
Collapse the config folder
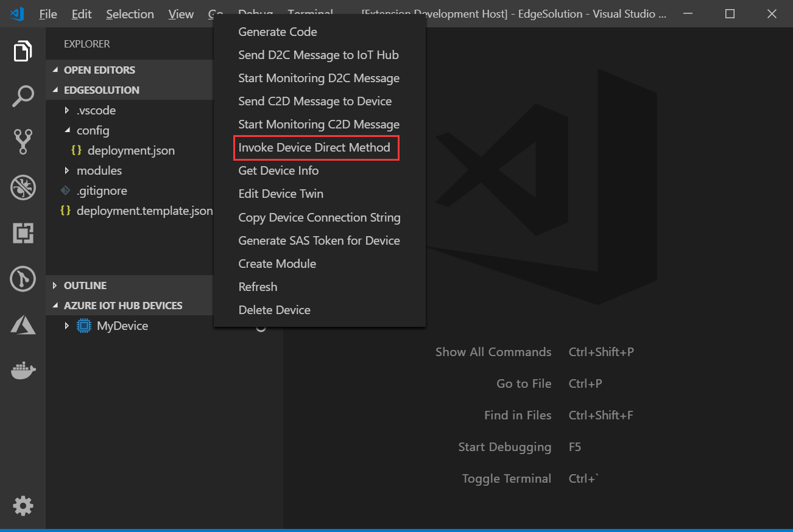(x=67, y=130)
